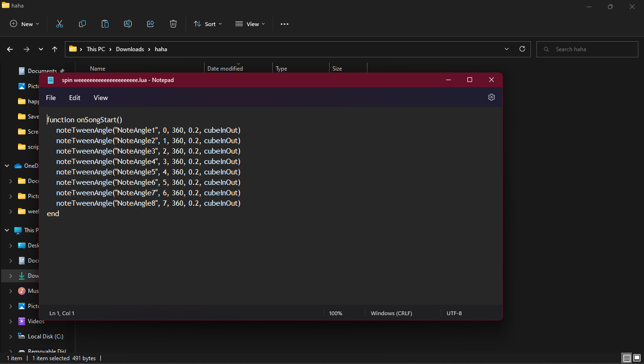Expand the Videos tree node
Screen dimensions: 644x364
pyautogui.click(x=10, y=321)
